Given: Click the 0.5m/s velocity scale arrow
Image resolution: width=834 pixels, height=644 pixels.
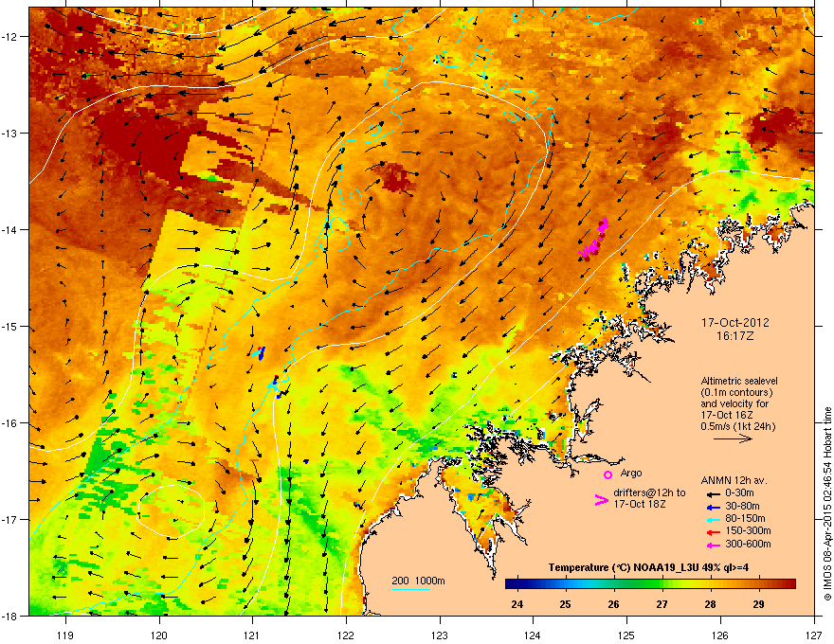Looking at the screenshot, I should coord(733,438).
